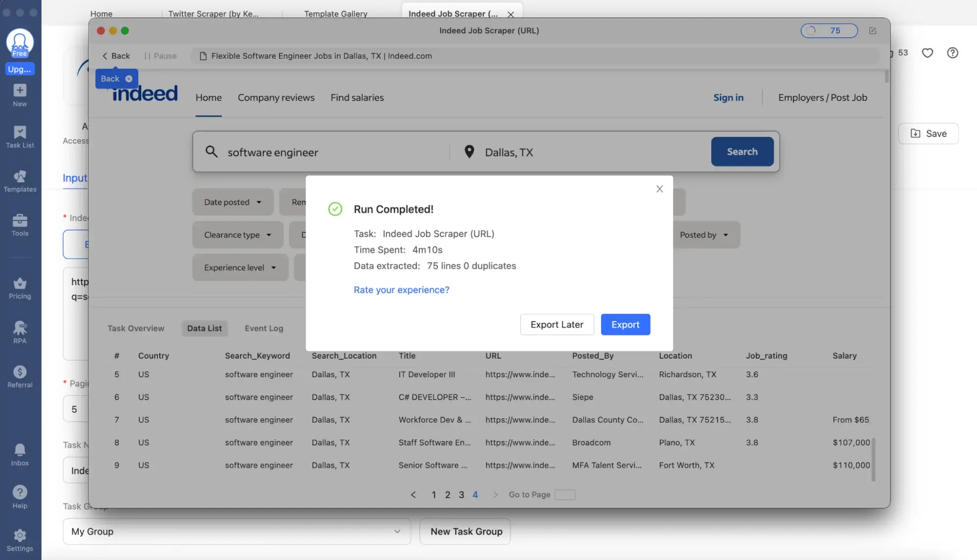The width and height of the screenshot is (977, 560).
Task: Open Inbox bell icon
Action: [x=20, y=454]
